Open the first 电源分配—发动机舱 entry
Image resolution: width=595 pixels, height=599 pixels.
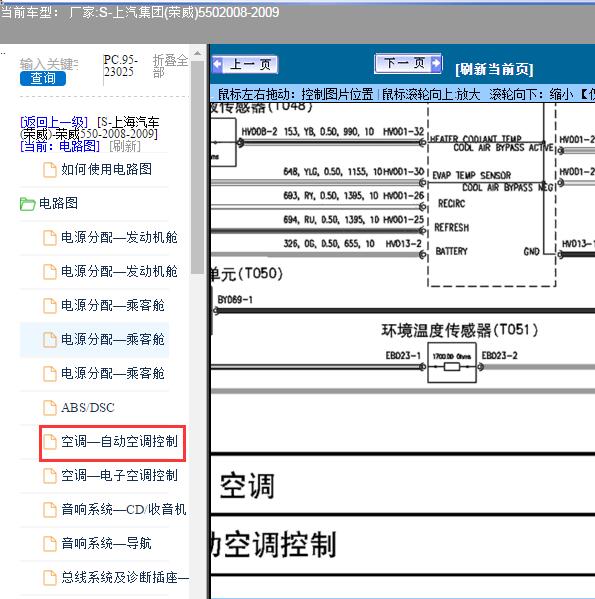coord(119,237)
